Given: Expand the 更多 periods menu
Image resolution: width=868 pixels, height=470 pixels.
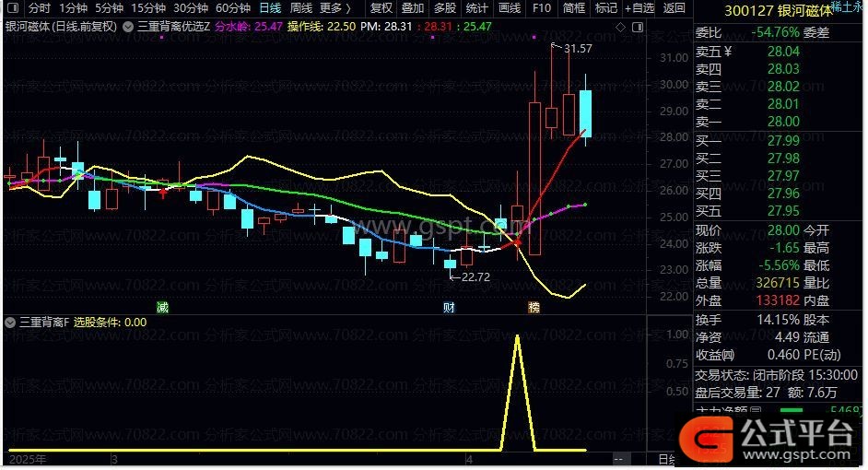Looking at the screenshot, I should coord(334,8).
